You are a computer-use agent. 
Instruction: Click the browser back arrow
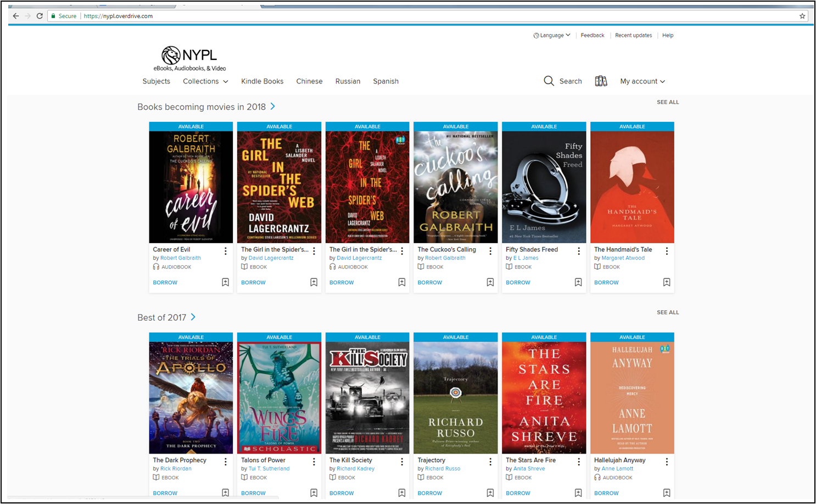(x=16, y=16)
